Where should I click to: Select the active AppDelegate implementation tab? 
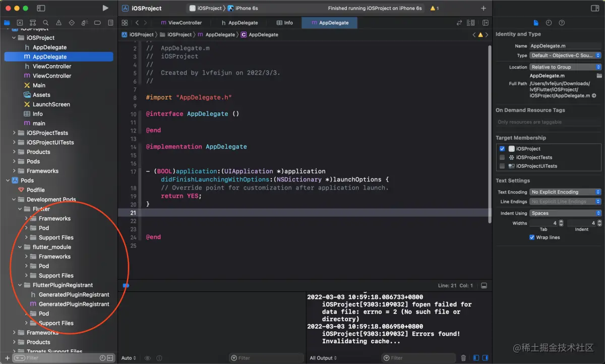[330, 23]
